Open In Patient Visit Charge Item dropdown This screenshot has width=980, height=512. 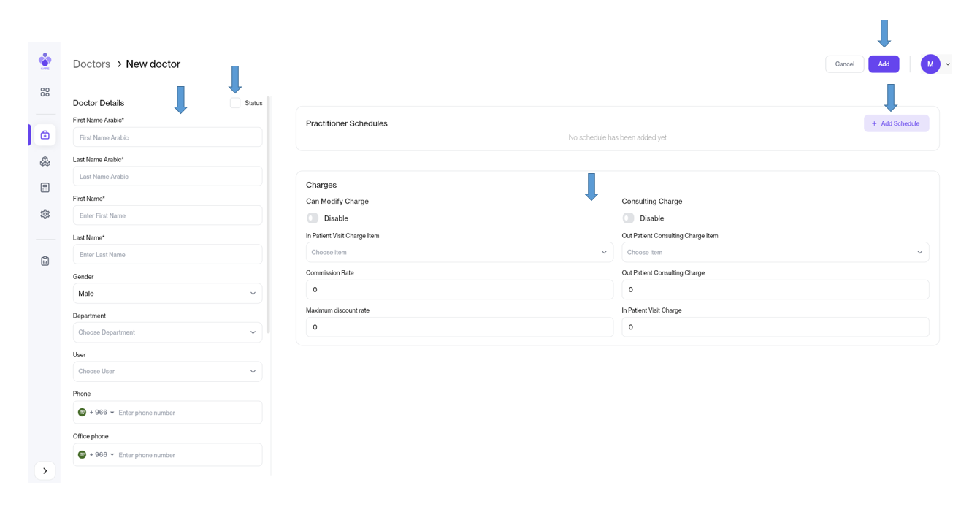[459, 253]
